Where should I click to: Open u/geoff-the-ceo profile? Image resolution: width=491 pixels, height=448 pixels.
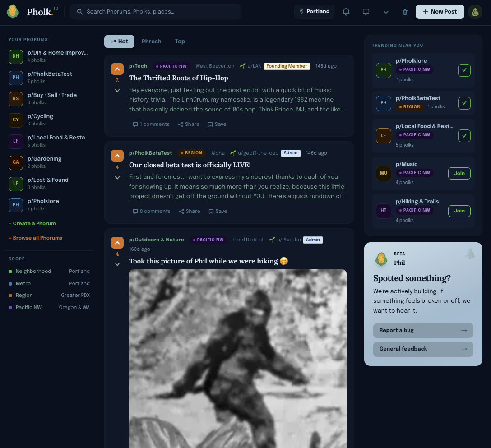tap(258, 153)
